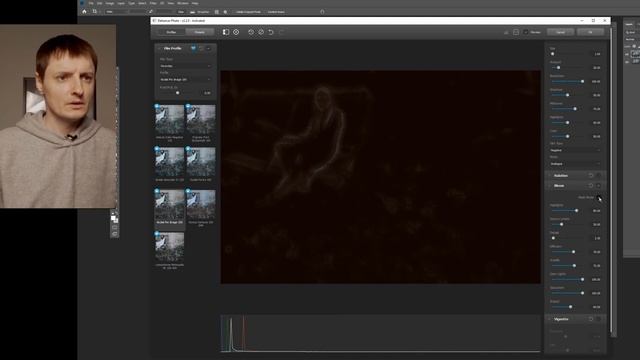Click the Bloom Highlights slider
Image resolution: width=640 pixels, height=360 pixels.
coord(567,211)
